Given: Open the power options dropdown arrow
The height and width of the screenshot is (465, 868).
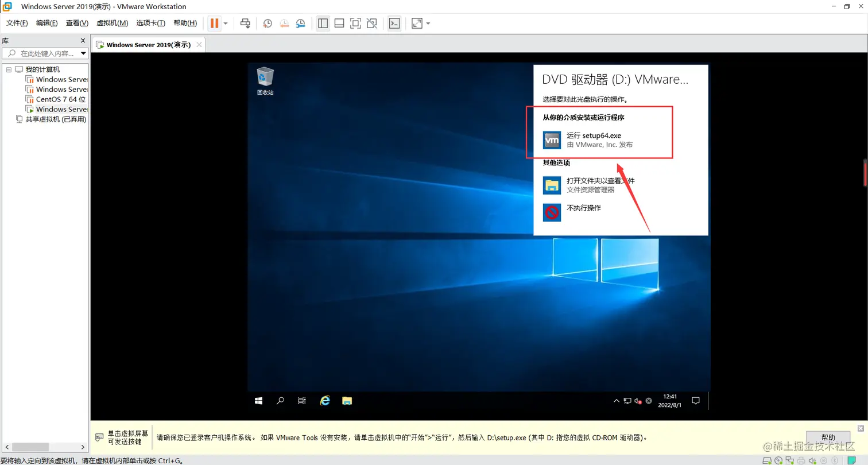Looking at the screenshot, I should pyautogui.click(x=225, y=23).
